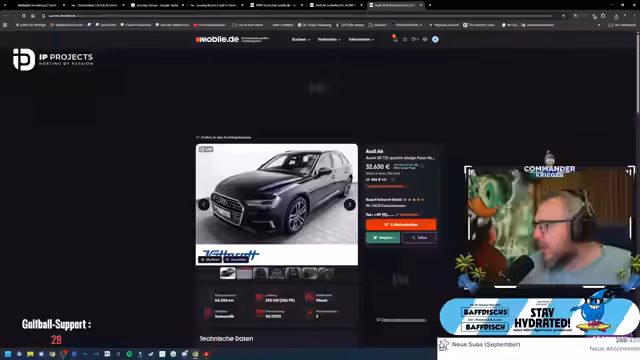The image size is (640, 360).
Task: Click the orange E-Mail contact button
Action: (x=401, y=224)
